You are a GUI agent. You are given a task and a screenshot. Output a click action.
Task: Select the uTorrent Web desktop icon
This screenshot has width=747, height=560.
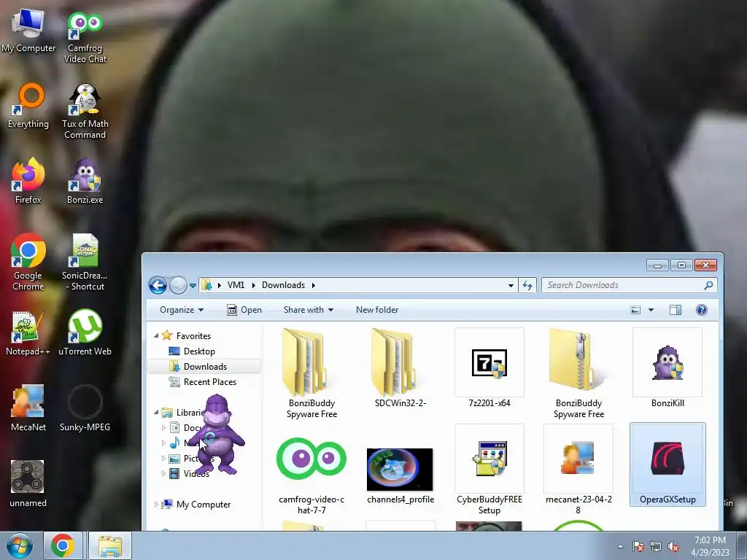(85, 332)
